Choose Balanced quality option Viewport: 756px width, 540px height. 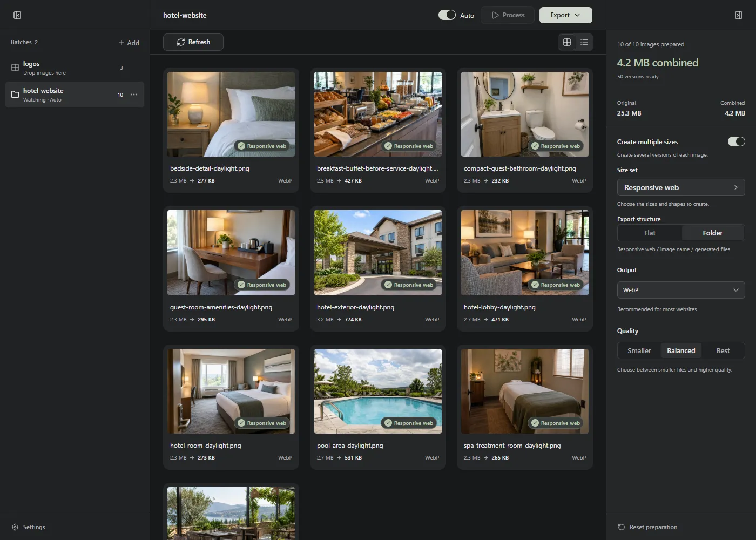pos(681,350)
